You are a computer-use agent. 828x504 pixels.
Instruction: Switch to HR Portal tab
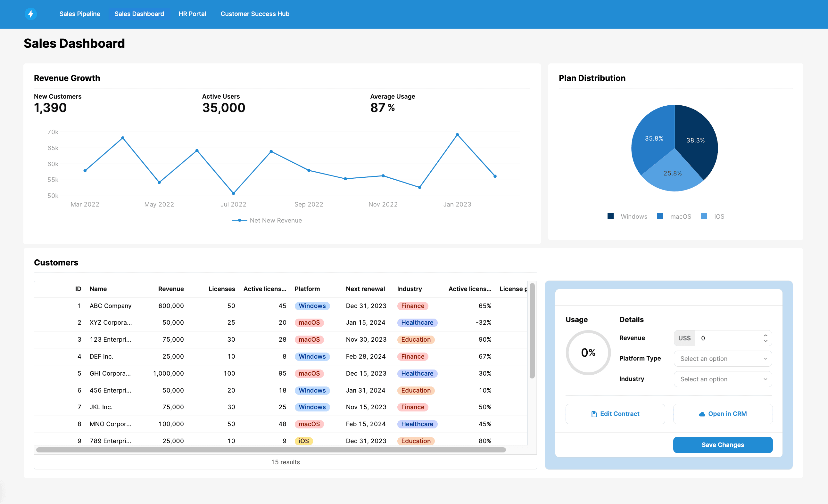coord(192,14)
